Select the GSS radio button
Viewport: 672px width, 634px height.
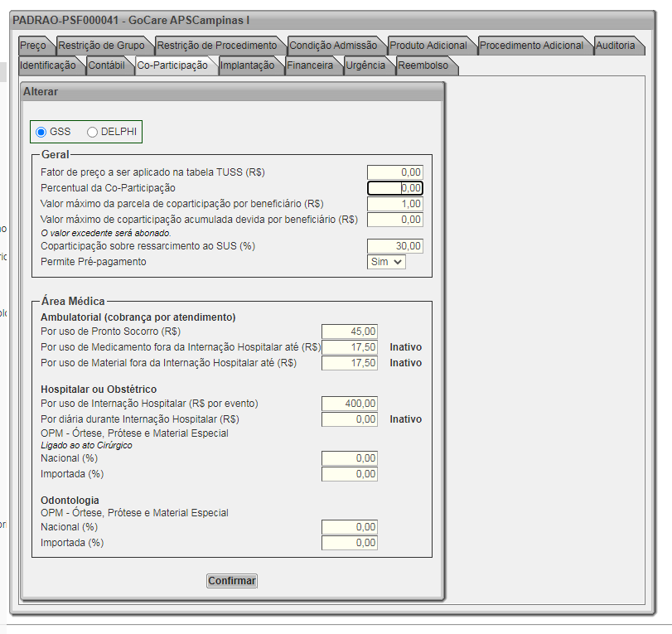tap(41, 132)
